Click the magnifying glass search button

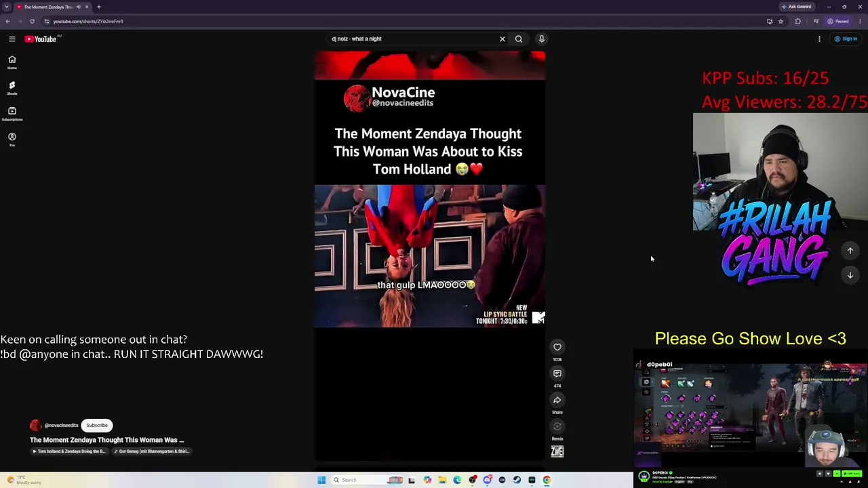pos(519,39)
